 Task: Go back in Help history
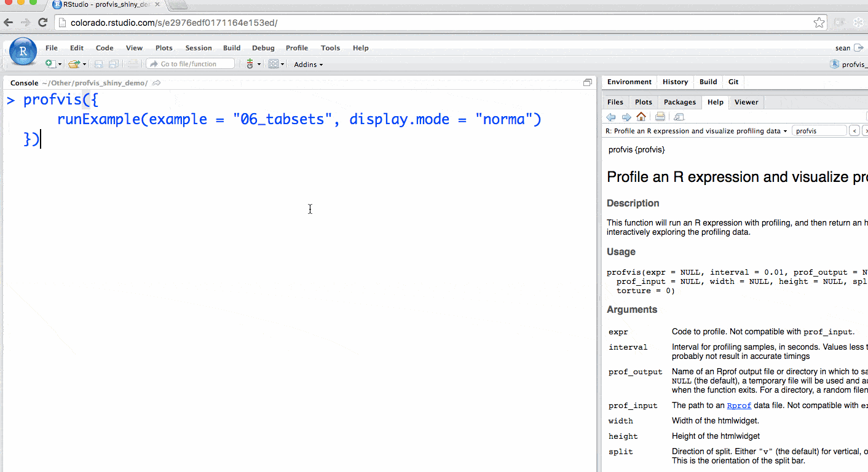(611, 117)
